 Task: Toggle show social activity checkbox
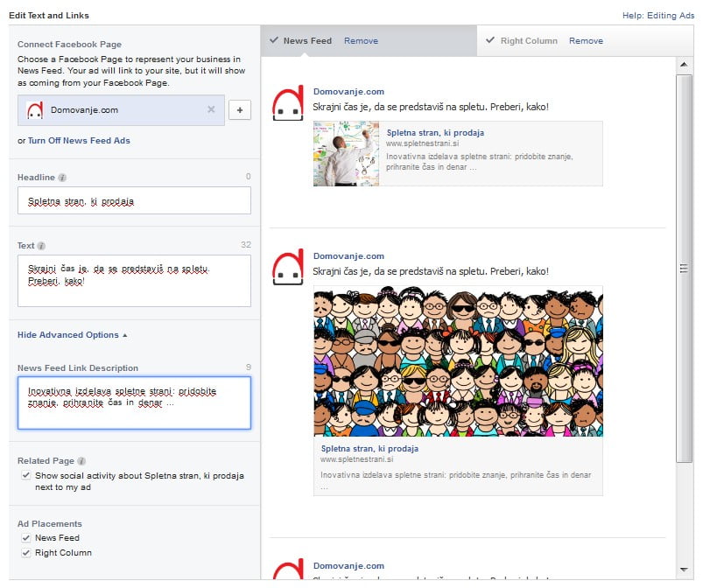(x=26, y=475)
